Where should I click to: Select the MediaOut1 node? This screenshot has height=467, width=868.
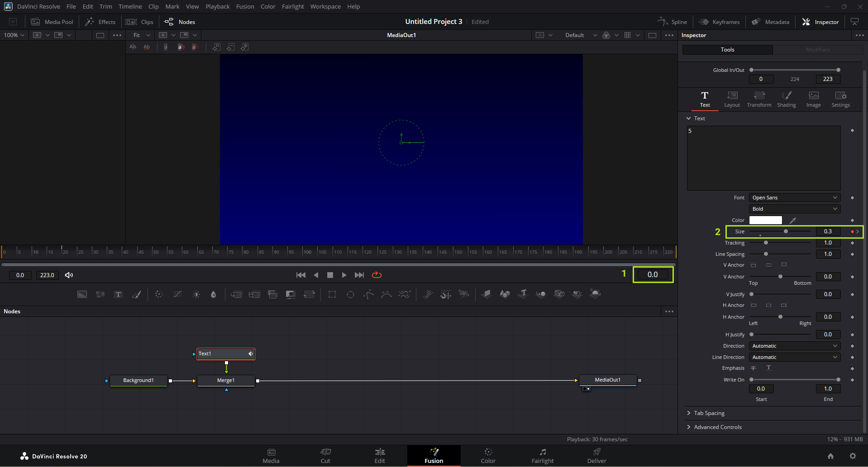[x=607, y=380]
